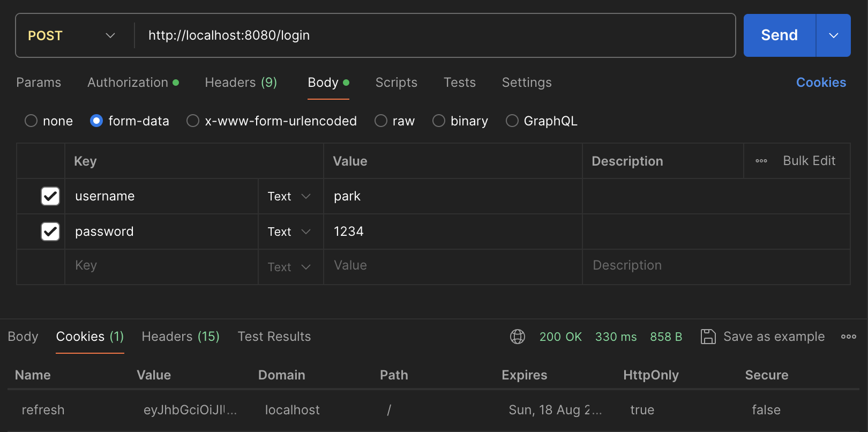Uncheck the password row checkbox
Viewport: 868px width, 432px height.
(x=50, y=232)
